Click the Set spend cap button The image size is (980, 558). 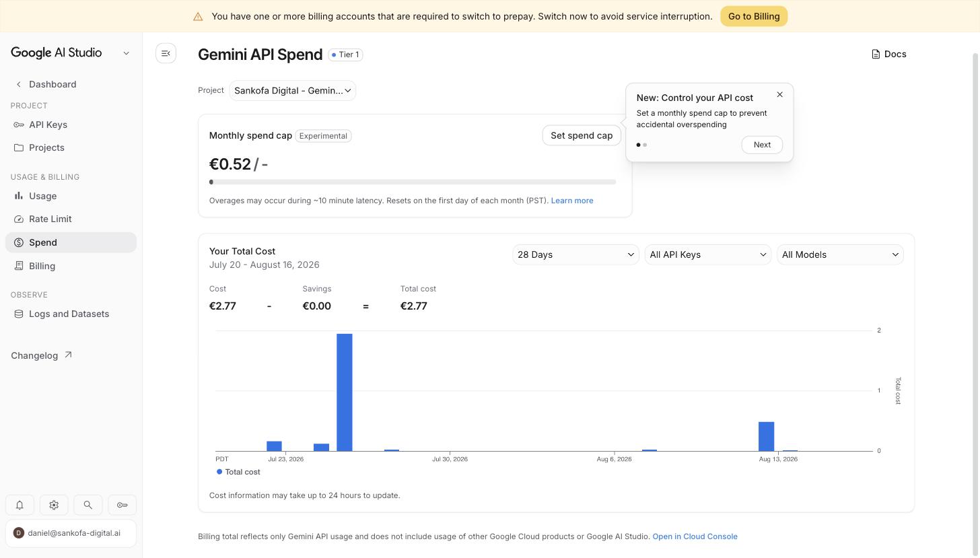[x=582, y=135]
